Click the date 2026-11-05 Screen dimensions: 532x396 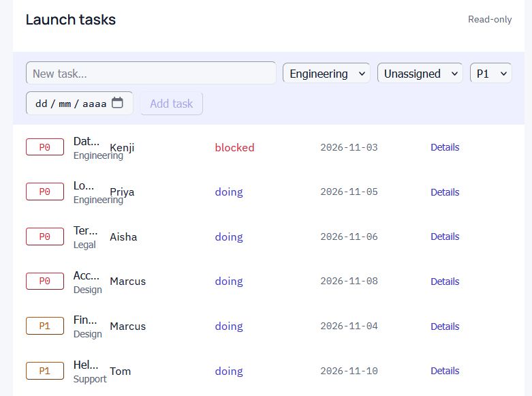(349, 192)
